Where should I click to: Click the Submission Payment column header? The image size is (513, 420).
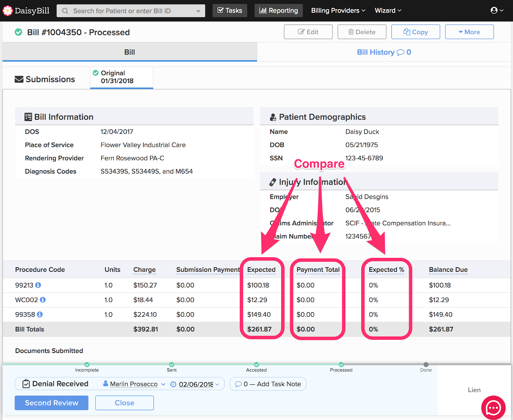tap(208, 270)
